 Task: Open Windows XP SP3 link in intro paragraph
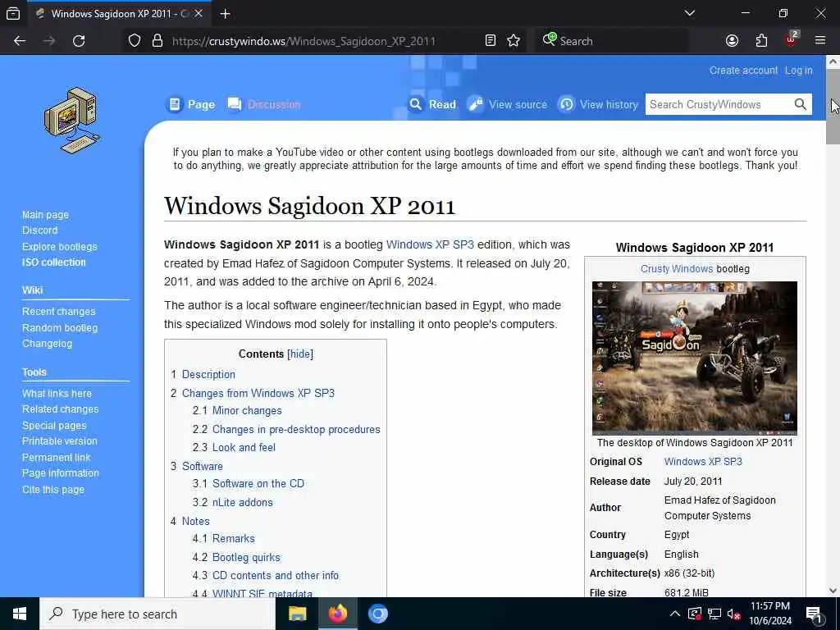tap(430, 244)
